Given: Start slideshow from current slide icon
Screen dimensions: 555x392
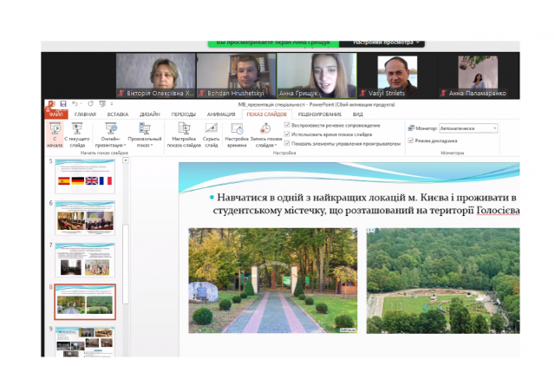Looking at the screenshot, I should 77,128.
